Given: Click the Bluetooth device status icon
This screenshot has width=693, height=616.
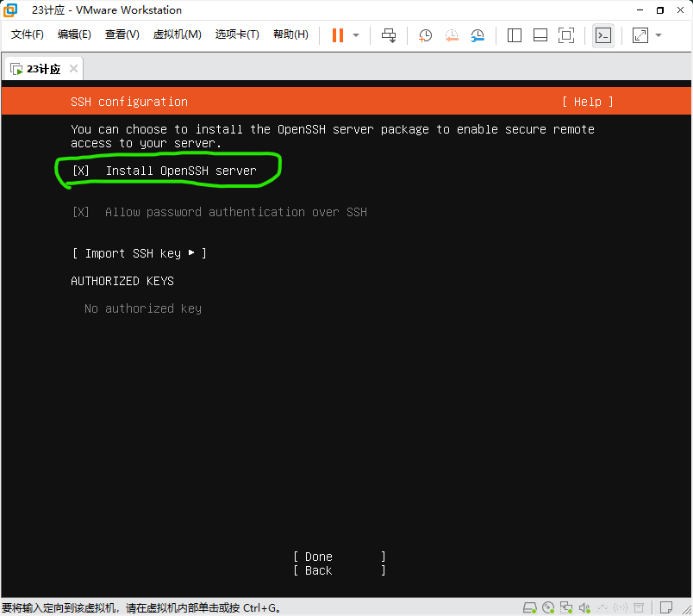Looking at the screenshot, I should (x=621, y=608).
